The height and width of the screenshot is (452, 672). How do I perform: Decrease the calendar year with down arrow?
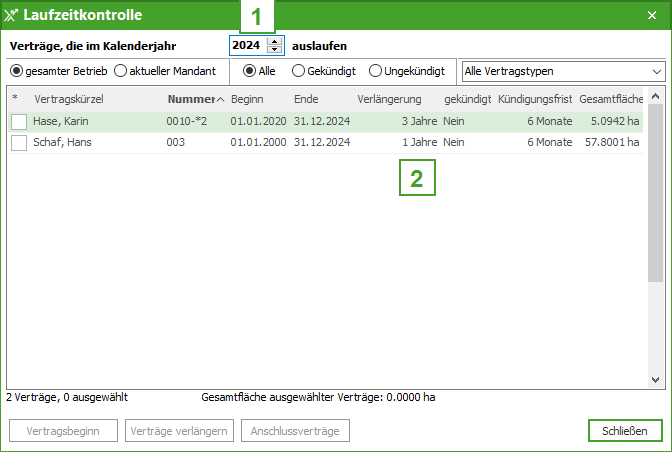click(275, 50)
